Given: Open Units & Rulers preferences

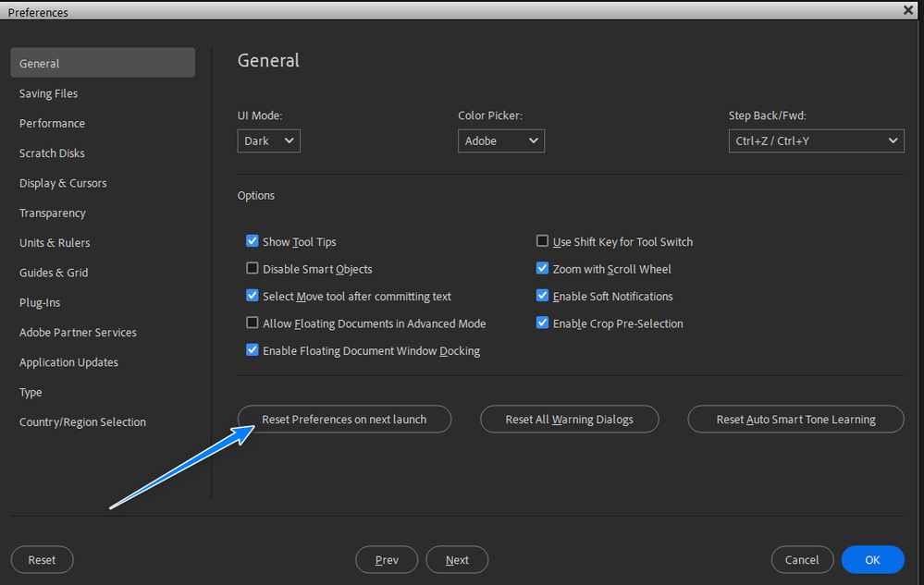Looking at the screenshot, I should click(55, 243).
